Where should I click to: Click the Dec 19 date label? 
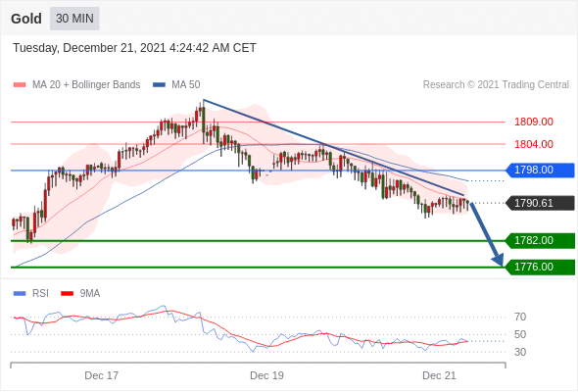(266, 375)
